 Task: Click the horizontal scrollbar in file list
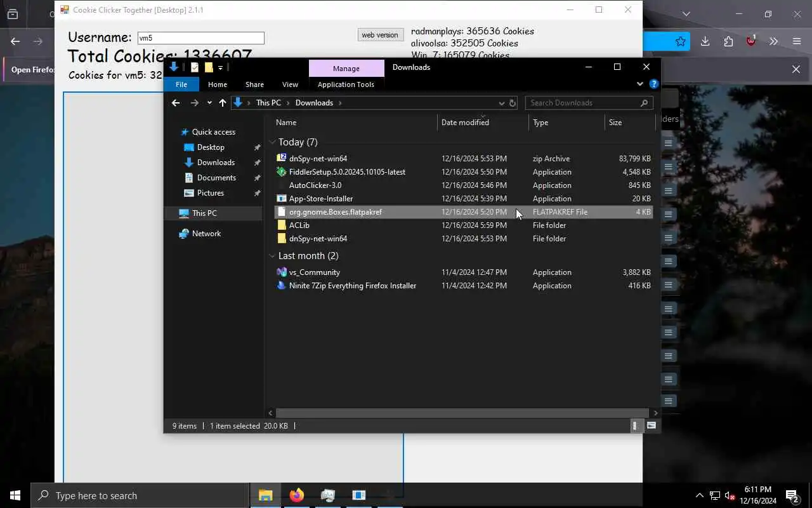(462, 413)
